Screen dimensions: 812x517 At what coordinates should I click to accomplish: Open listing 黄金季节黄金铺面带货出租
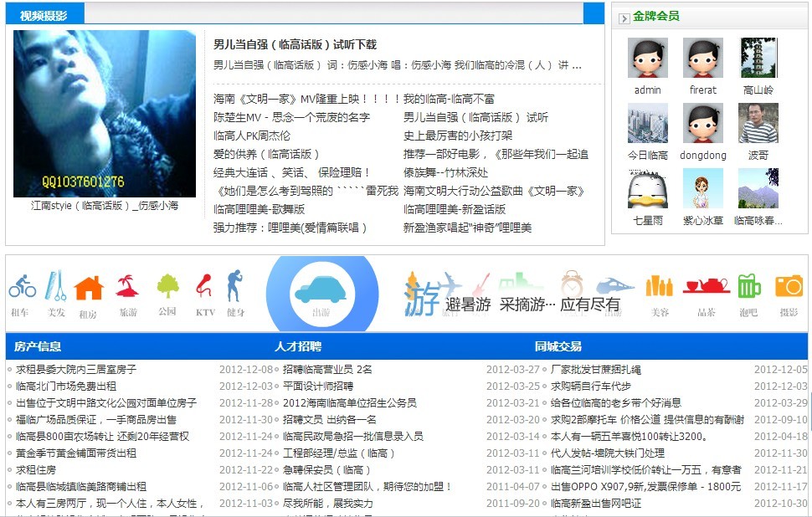76,453
